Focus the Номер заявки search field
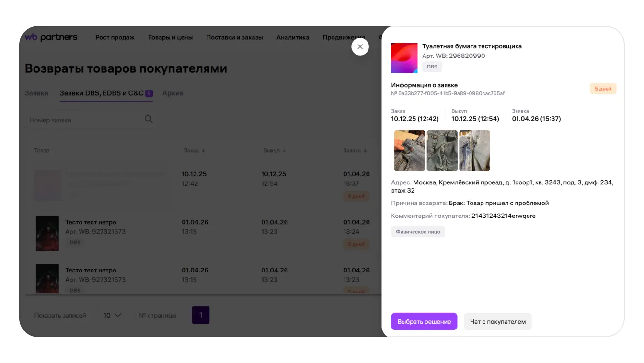644x363 pixels. pyautogui.click(x=84, y=120)
